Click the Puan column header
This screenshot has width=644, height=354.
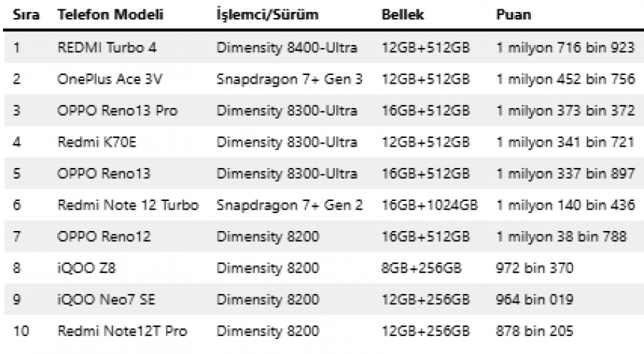click(x=513, y=15)
